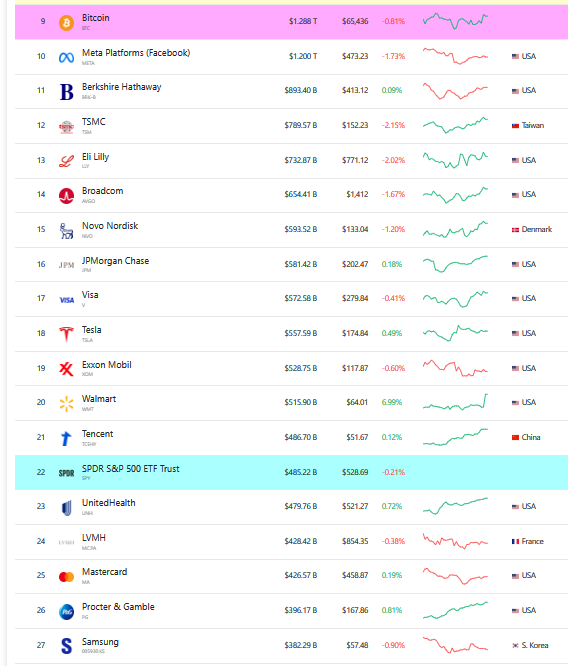This screenshot has width=568, height=666.
Task: Select market cap $581.42 B
Action: tap(301, 264)
